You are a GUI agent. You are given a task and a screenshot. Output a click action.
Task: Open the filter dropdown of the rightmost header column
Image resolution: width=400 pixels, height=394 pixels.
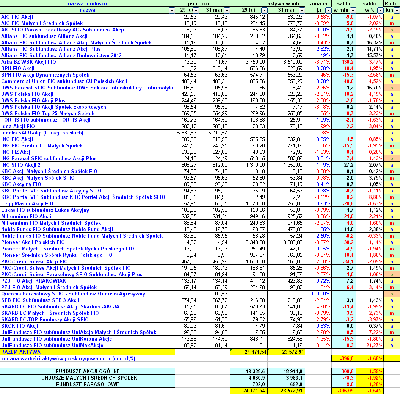click(397, 10)
